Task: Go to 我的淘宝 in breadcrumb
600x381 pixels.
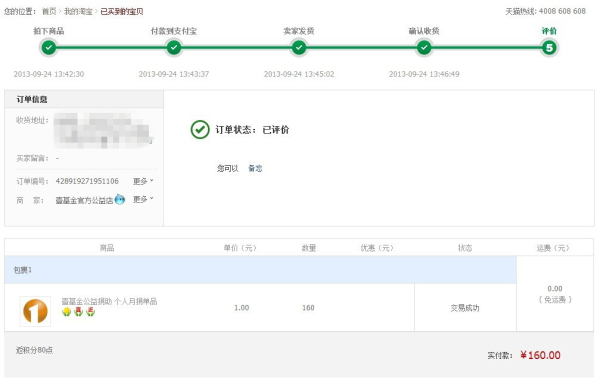Action: tap(78, 11)
